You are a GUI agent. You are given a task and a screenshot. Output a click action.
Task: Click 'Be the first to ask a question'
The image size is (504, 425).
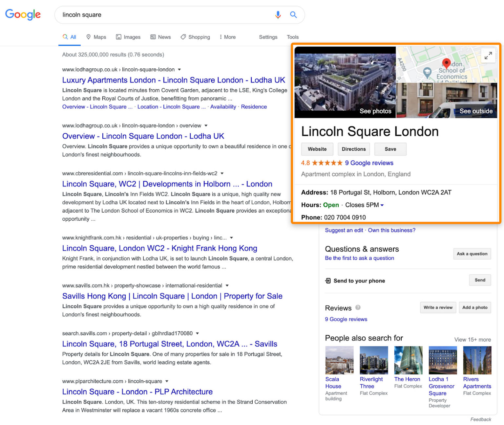click(x=360, y=258)
